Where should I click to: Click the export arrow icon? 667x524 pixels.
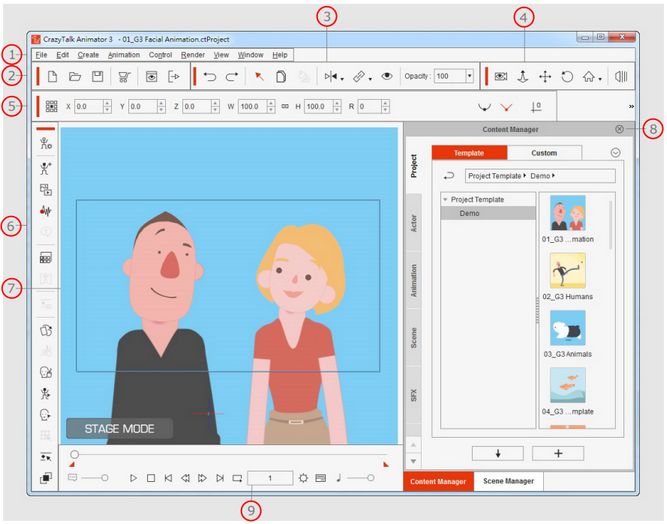(174, 77)
